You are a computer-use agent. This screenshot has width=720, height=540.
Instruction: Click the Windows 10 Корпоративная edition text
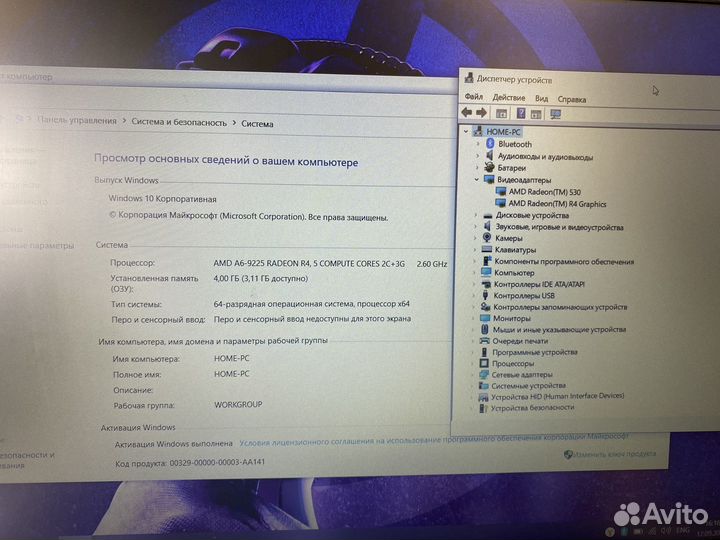tap(162, 199)
